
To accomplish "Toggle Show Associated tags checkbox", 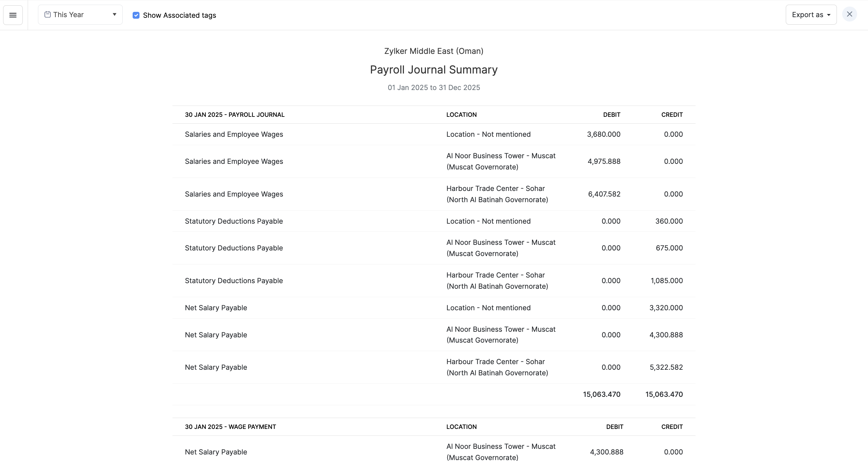I will pyautogui.click(x=136, y=15).
